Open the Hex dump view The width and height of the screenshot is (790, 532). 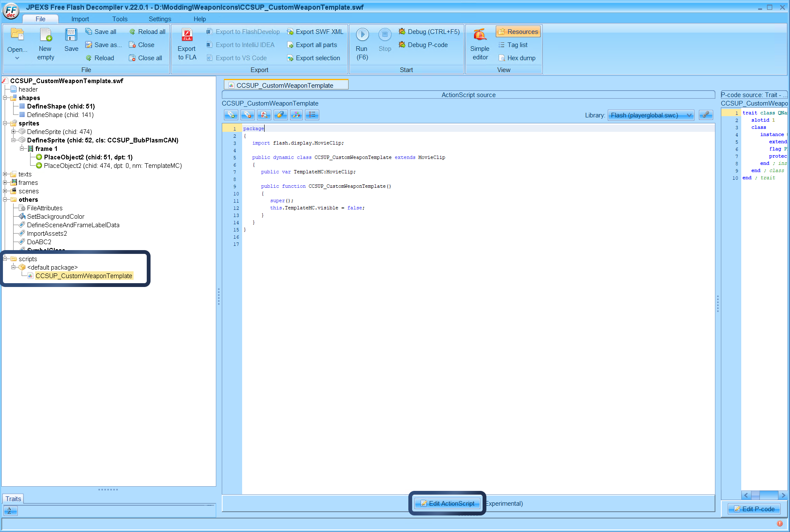[x=518, y=58]
